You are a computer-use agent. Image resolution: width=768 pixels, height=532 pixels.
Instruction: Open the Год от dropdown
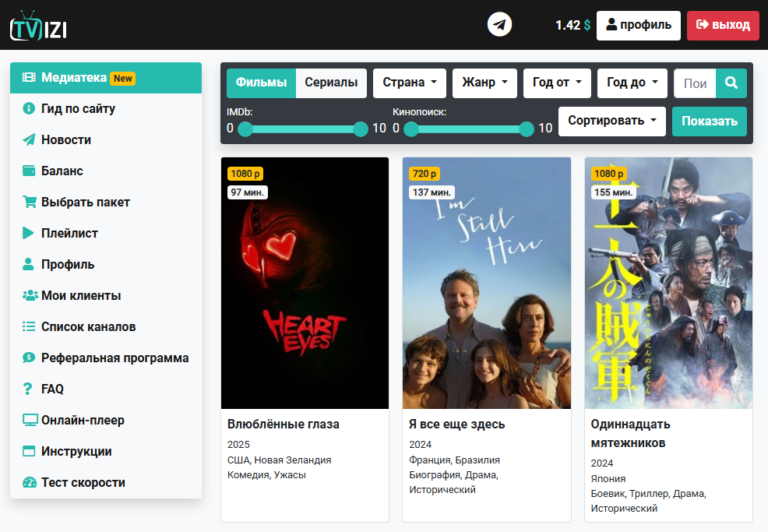[x=558, y=83]
